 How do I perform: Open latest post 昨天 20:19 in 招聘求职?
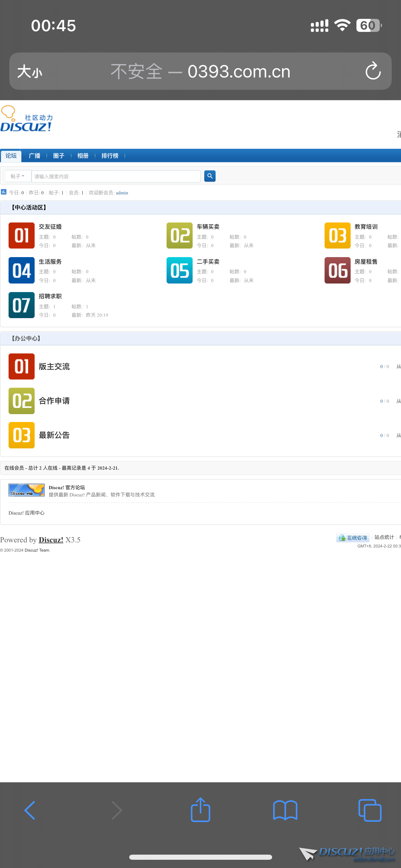coord(97,315)
